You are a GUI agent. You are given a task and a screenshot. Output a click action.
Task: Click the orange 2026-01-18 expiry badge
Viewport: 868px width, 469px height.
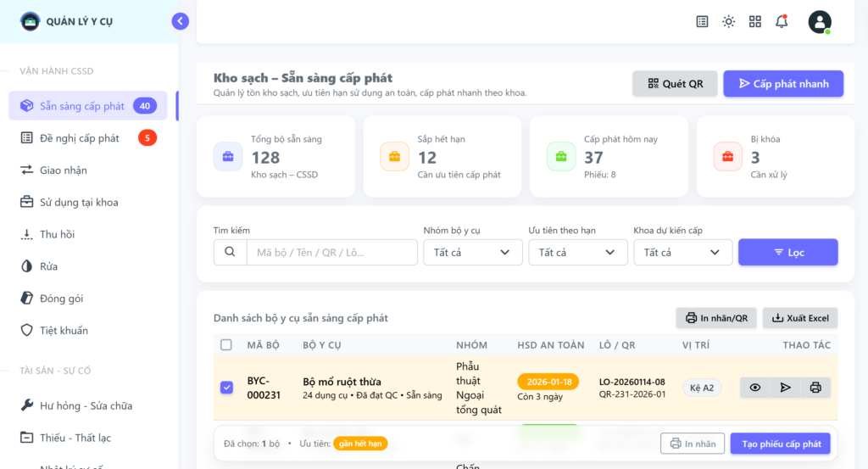[x=548, y=382]
